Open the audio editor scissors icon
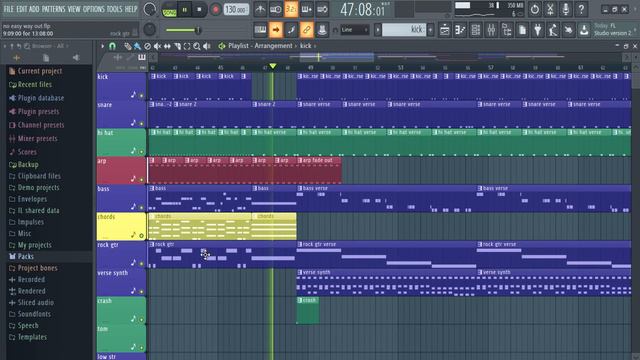The height and width of the screenshot is (360, 640). point(550,9)
